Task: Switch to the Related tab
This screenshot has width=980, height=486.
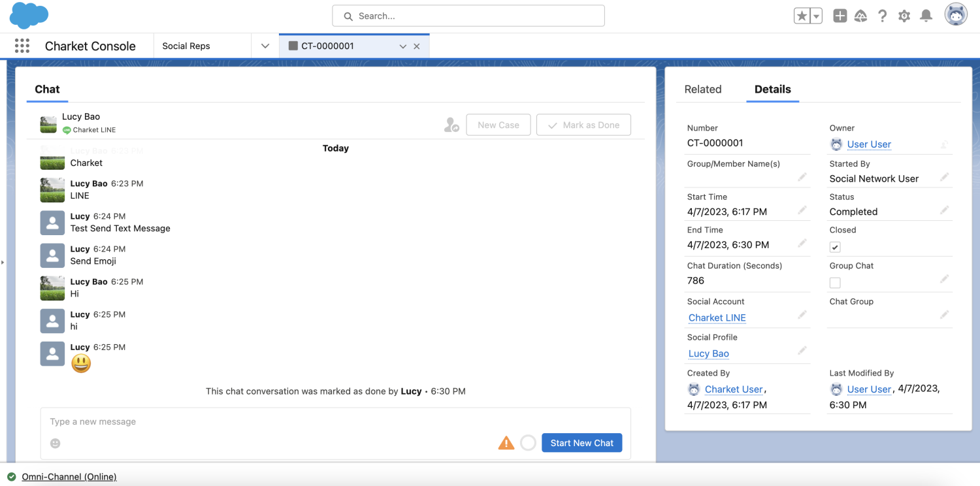Action: 703,89
